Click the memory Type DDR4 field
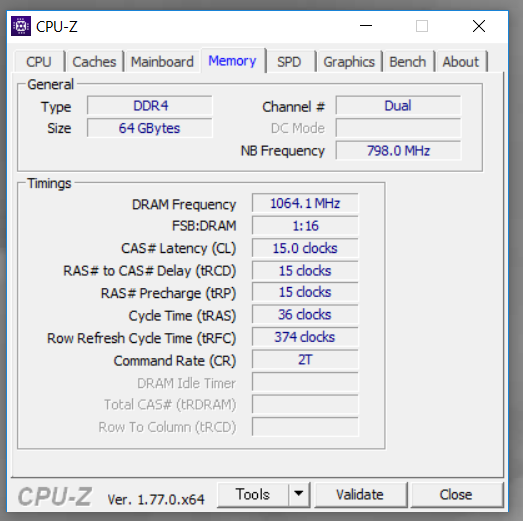The width and height of the screenshot is (523, 521). coord(150,106)
